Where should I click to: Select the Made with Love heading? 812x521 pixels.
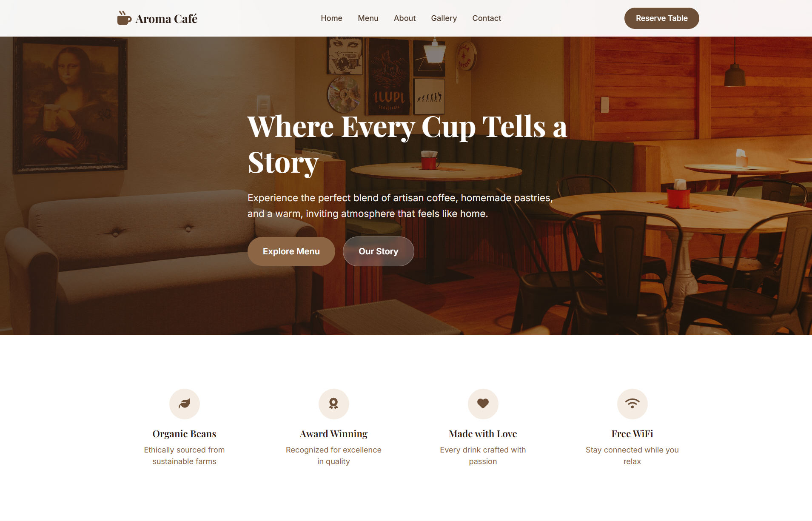click(483, 434)
